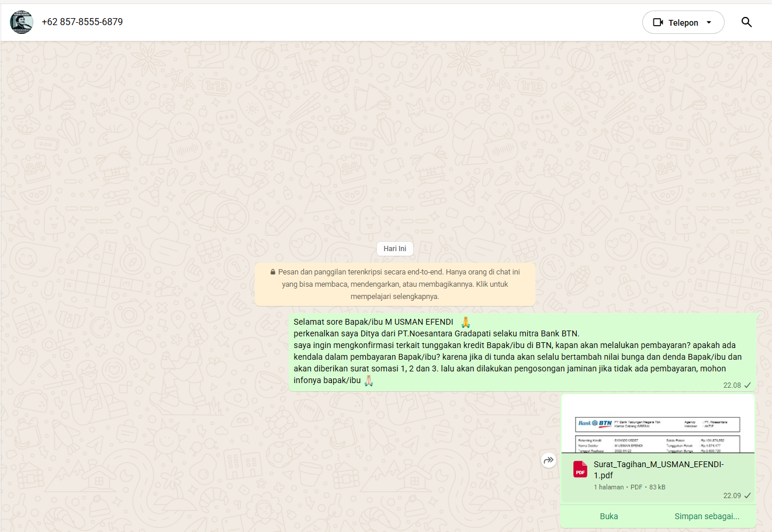Click the check mark beside 22.09
This screenshot has height=532, width=772.
747,496
